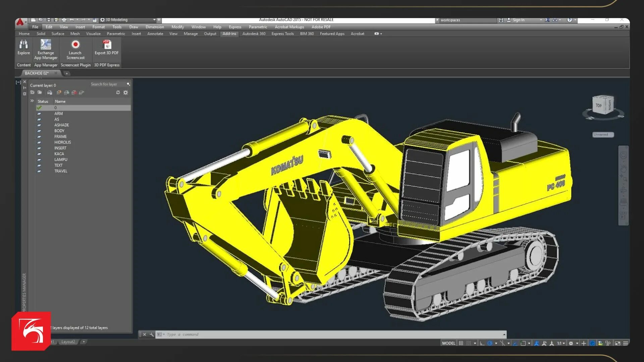Screen dimensions: 644x362
Task: Click the MODEL space button
Action: click(448, 343)
